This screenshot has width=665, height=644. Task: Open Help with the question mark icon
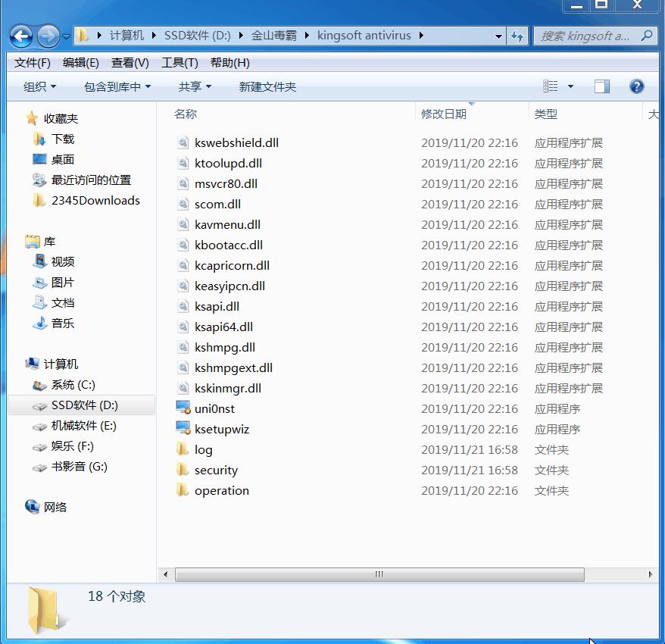(636, 86)
